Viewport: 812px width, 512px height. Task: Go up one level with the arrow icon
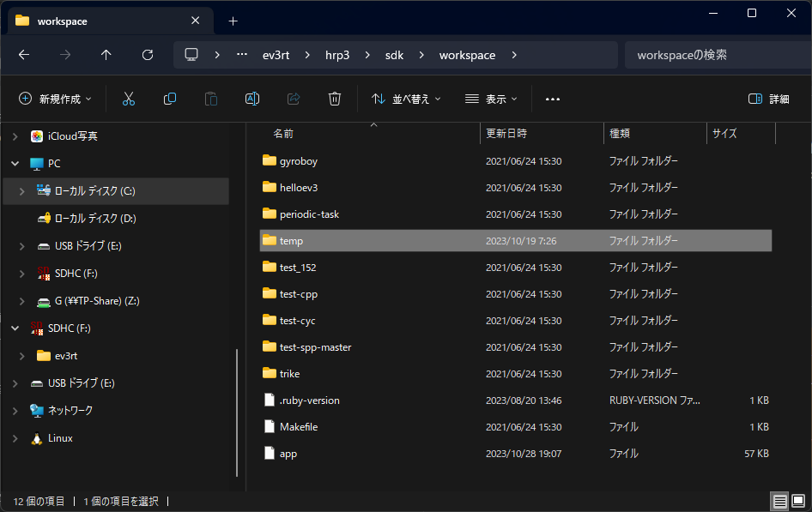[106, 54]
